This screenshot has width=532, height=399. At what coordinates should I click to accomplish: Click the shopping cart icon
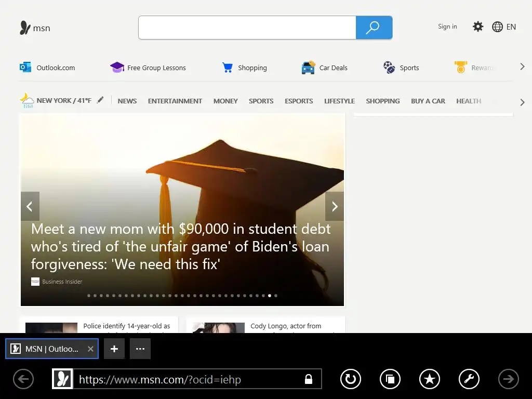point(228,68)
